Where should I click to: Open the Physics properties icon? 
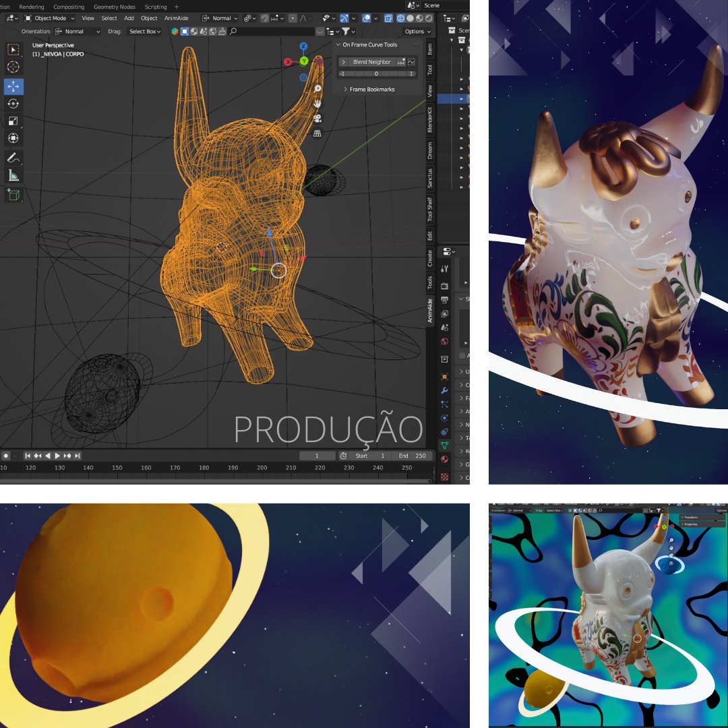point(444,418)
